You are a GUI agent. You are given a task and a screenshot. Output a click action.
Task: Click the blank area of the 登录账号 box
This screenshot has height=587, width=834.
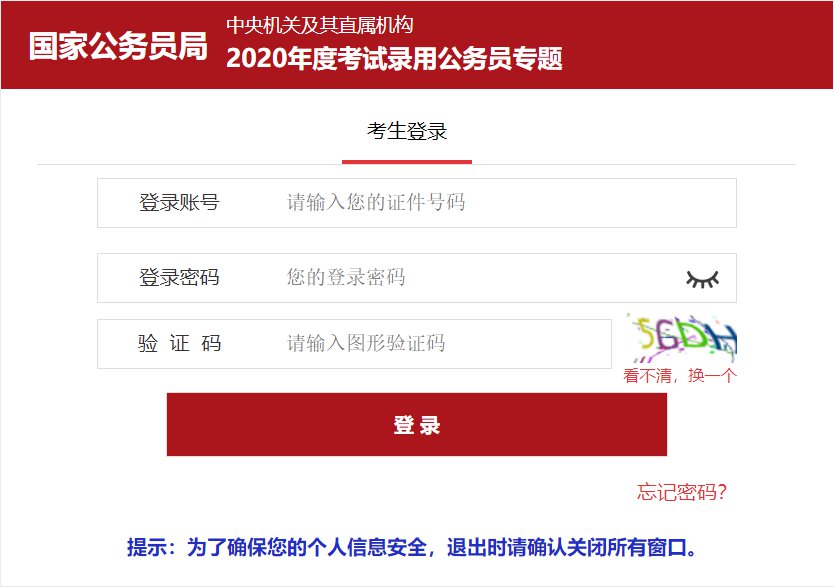click(x=601, y=203)
